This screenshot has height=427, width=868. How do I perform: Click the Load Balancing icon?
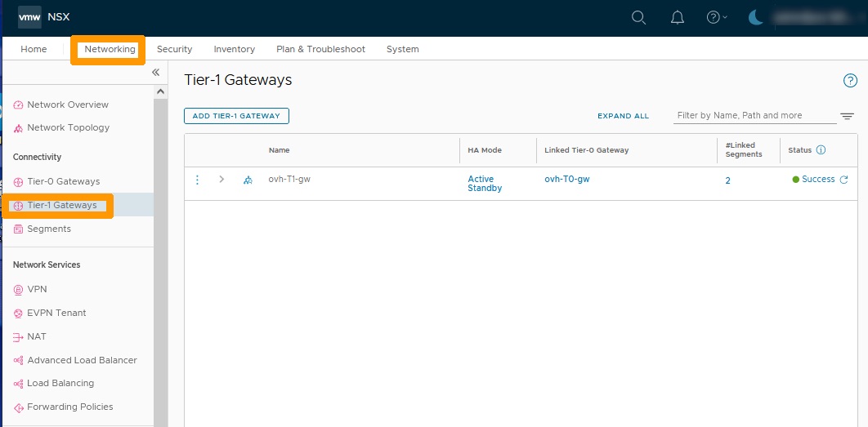tap(18, 383)
